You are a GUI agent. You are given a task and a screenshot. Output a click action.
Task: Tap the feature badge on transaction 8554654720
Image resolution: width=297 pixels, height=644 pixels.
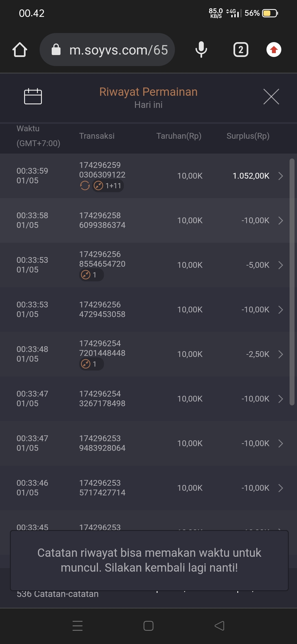(x=91, y=275)
